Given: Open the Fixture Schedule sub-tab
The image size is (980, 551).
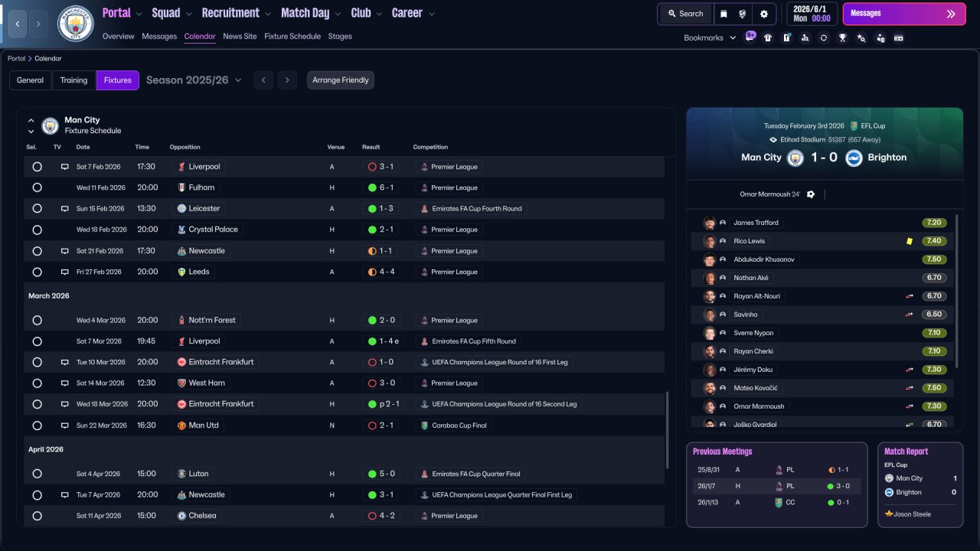Looking at the screenshot, I should tap(292, 36).
